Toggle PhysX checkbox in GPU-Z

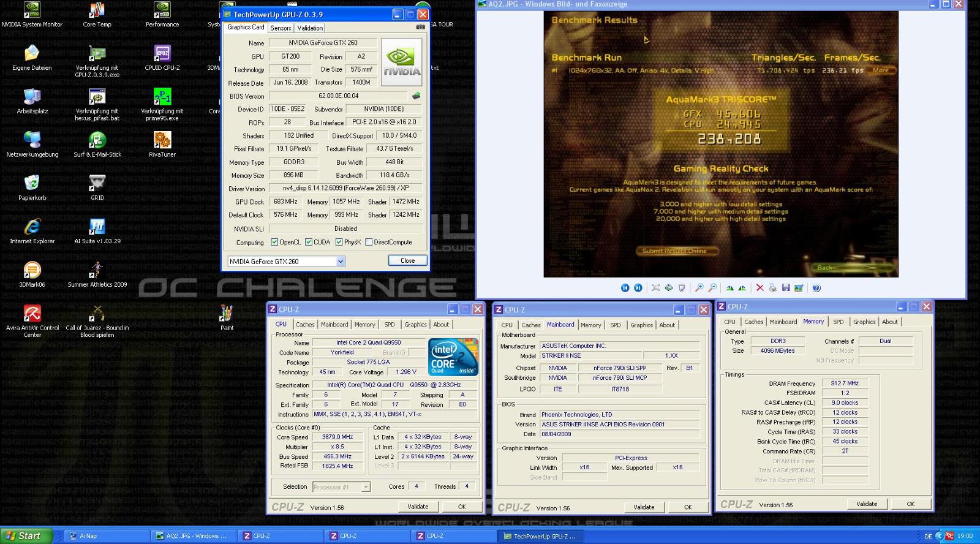click(339, 242)
